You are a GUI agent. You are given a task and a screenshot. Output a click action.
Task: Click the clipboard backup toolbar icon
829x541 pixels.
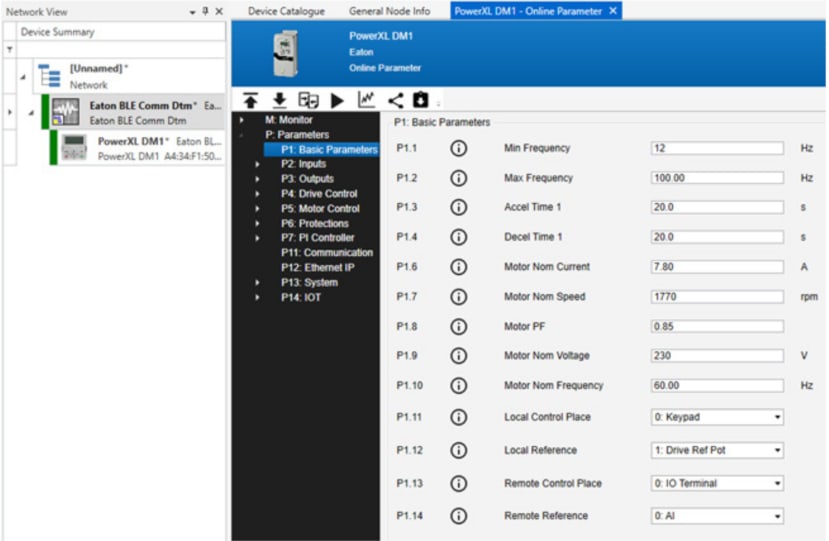coord(421,100)
